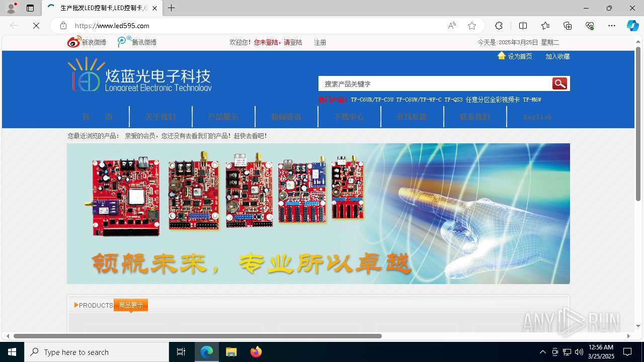Open the 首页 home navigation item
644x362 pixels.
98,117
